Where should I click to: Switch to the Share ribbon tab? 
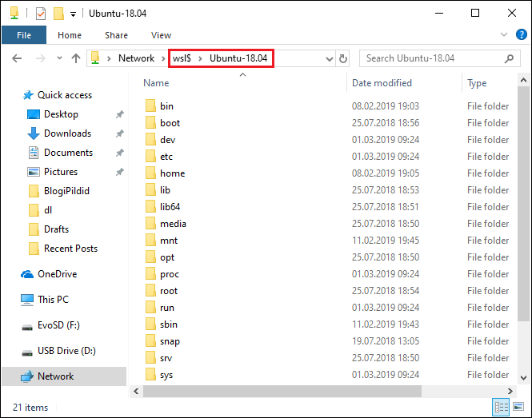point(116,35)
